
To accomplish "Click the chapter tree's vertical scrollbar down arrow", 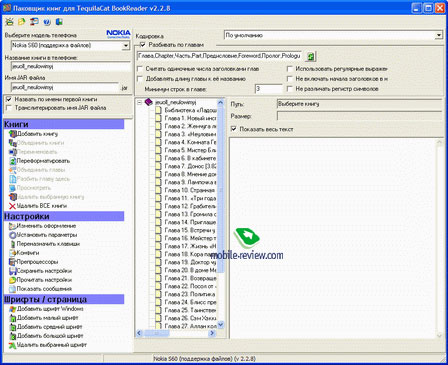I will [220, 324].
